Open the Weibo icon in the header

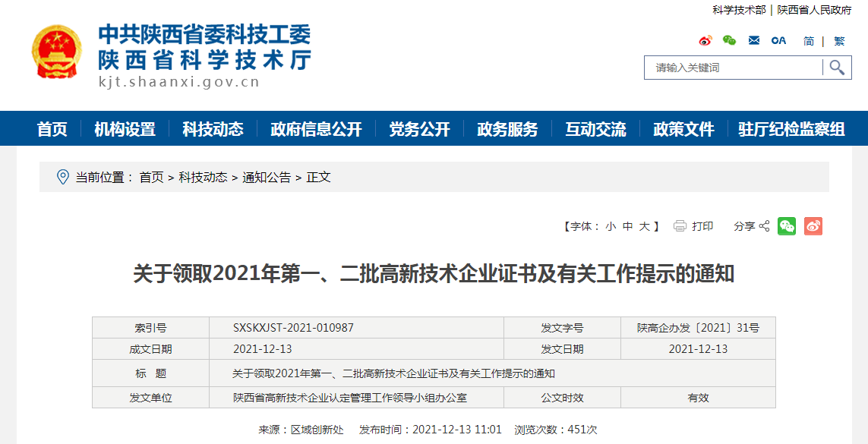705,40
